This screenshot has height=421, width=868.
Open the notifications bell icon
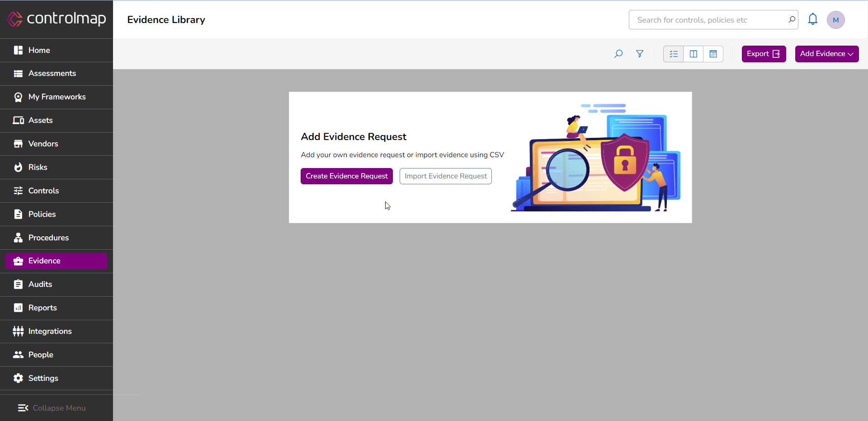[812, 19]
